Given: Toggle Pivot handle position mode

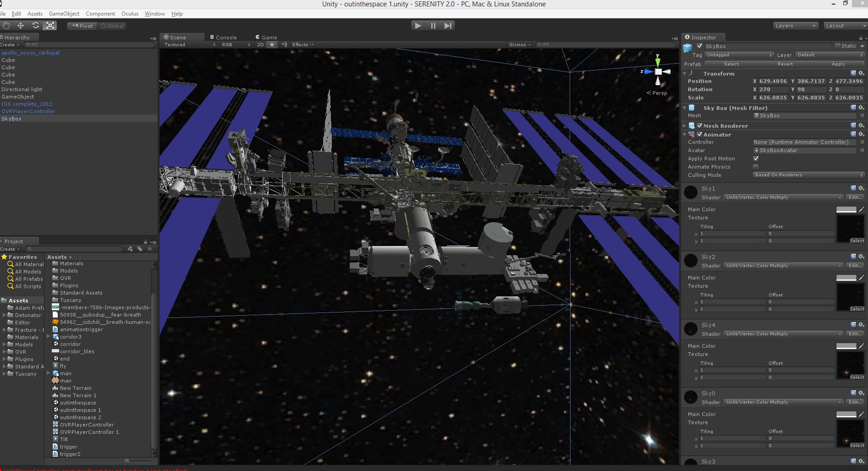Looking at the screenshot, I should (82, 26).
